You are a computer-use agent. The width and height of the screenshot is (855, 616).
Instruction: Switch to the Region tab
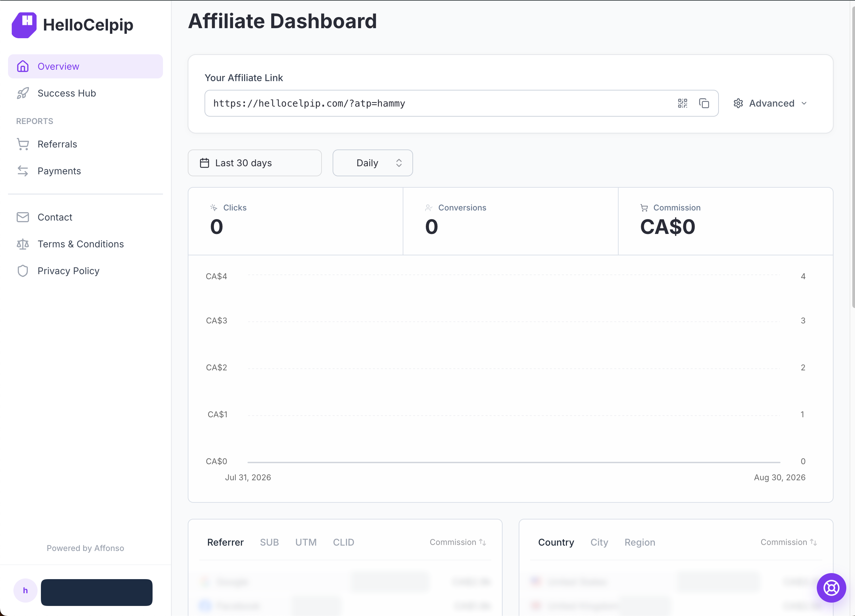tap(640, 542)
